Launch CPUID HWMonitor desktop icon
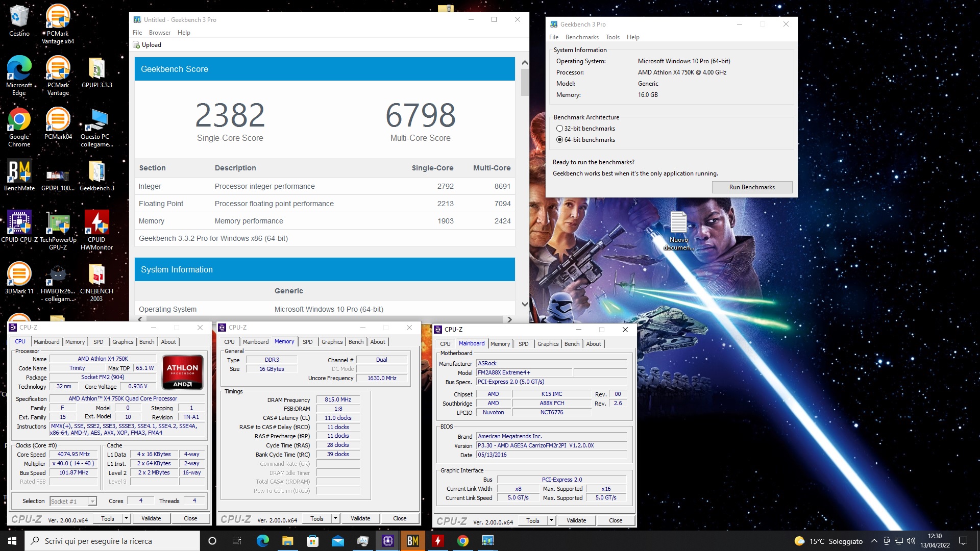The image size is (980, 551). (96, 230)
